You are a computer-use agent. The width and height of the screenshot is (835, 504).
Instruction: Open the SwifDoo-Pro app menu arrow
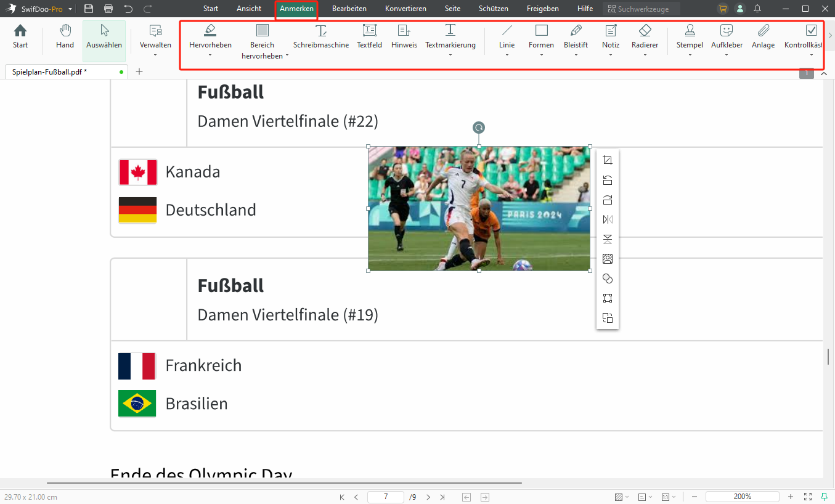coord(70,9)
